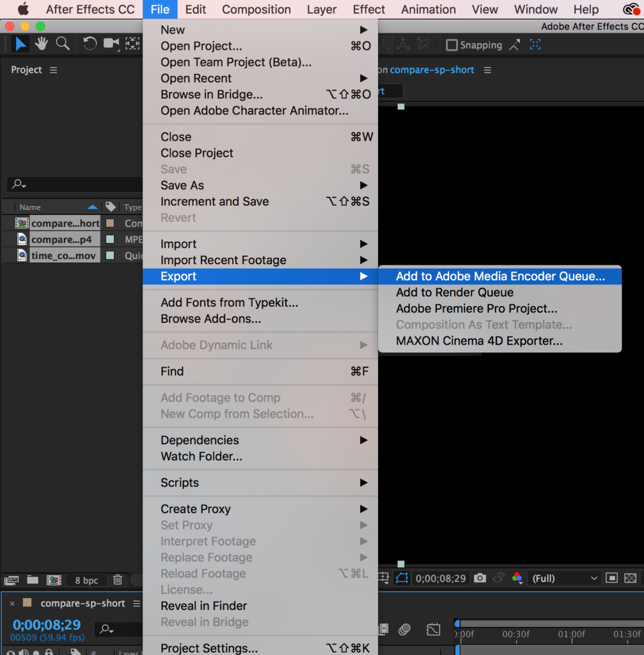
Task: Expand the New submenu
Action: [260, 29]
